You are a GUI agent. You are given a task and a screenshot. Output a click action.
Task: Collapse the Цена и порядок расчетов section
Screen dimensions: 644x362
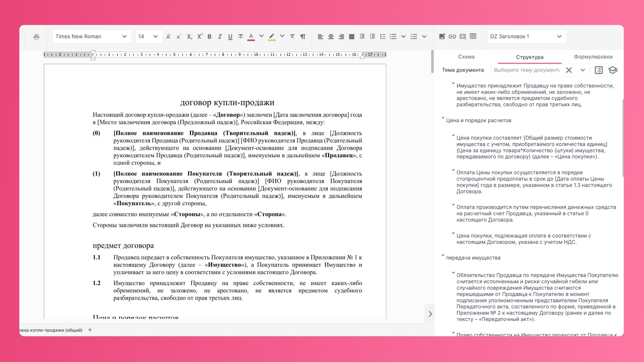pos(443,118)
